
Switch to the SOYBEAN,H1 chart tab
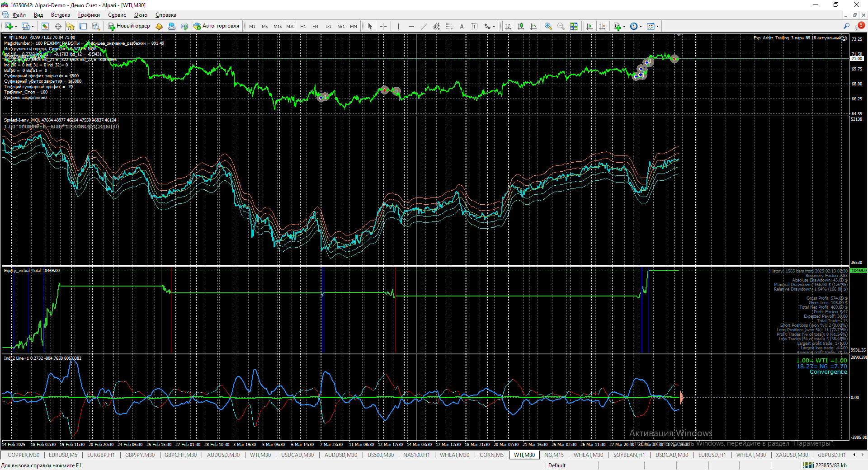coord(629,455)
